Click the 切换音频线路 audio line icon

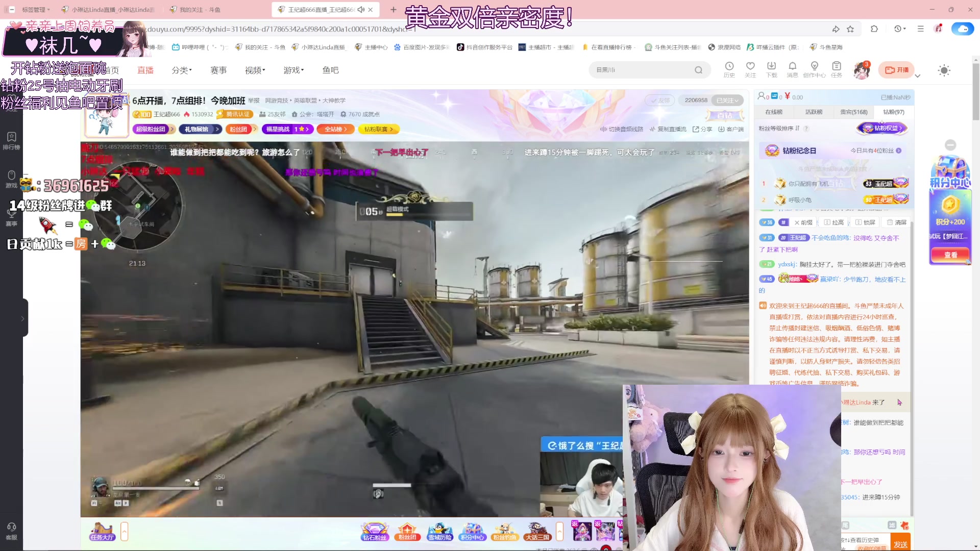point(621,129)
